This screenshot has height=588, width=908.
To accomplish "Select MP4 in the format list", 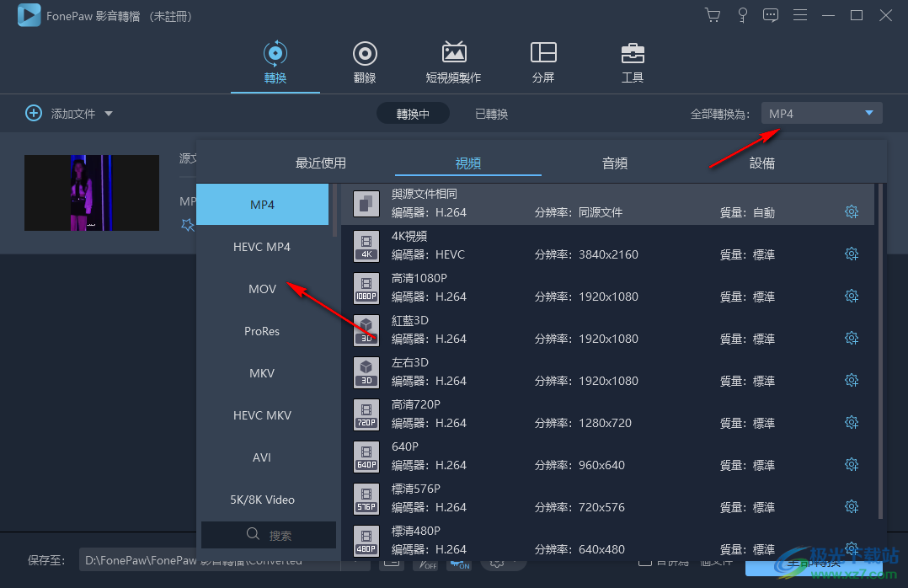I will tap(262, 205).
